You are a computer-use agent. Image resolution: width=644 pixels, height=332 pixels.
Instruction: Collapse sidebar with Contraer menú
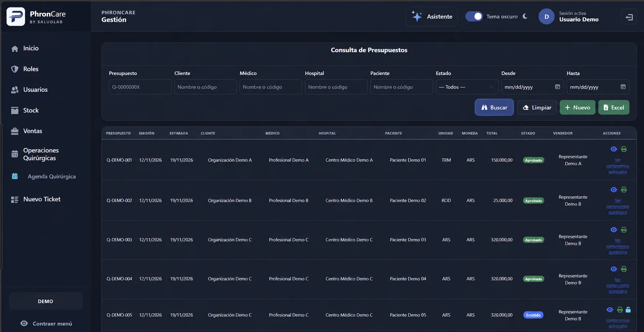point(46,324)
